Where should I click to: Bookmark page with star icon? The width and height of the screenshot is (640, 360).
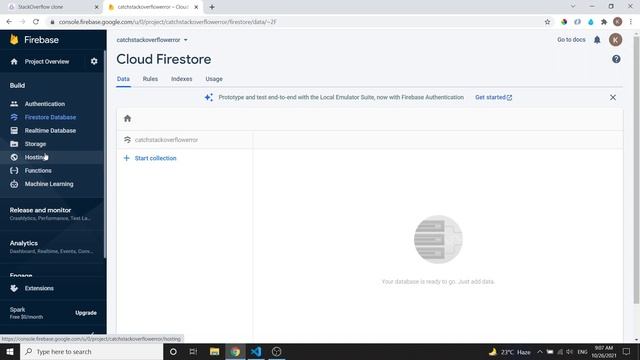tap(547, 22)
